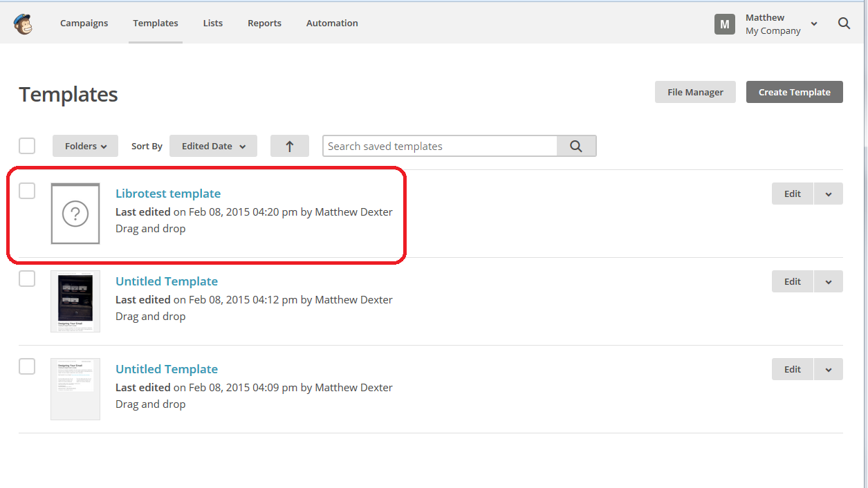Open Librotest template placeholder thumbnail
The height and width of the screenshot is (488, 868).
pyautogui.click(x=75, y=214)
